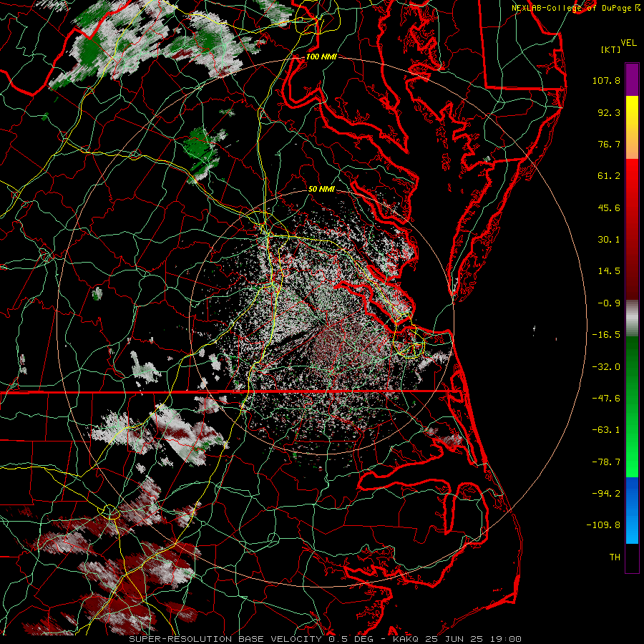The image size is (644, 644).
Task: Click the purple segment of the color bar
Action: tap(632, 79)
